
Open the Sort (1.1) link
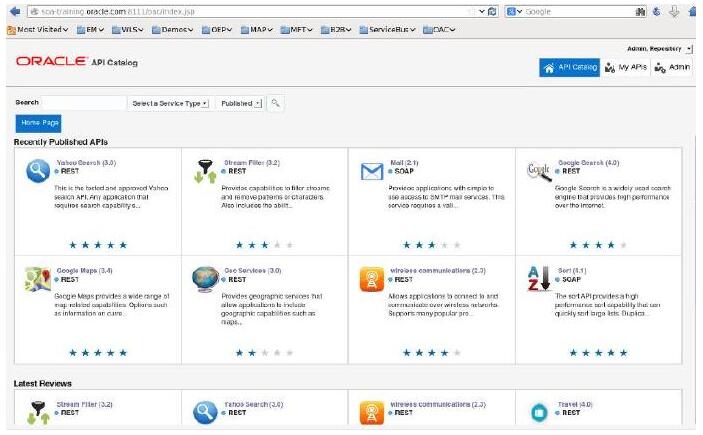pyautogui.click(x=572, y=271)
